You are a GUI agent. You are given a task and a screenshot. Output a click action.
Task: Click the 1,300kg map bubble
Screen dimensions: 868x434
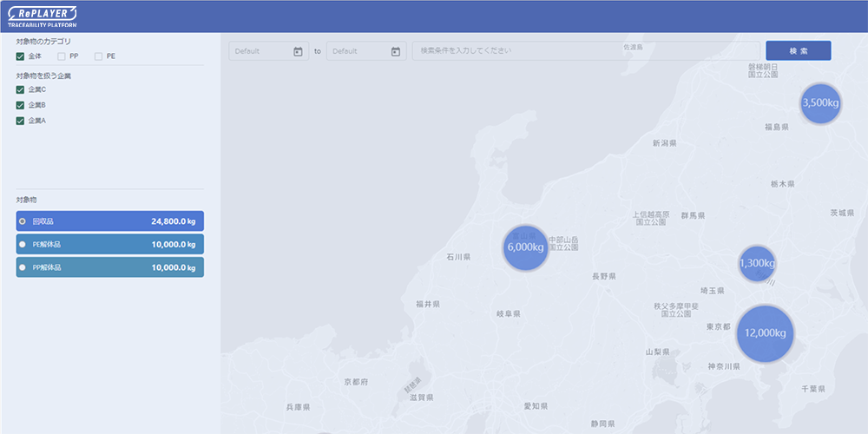click(x=756, y=264)
